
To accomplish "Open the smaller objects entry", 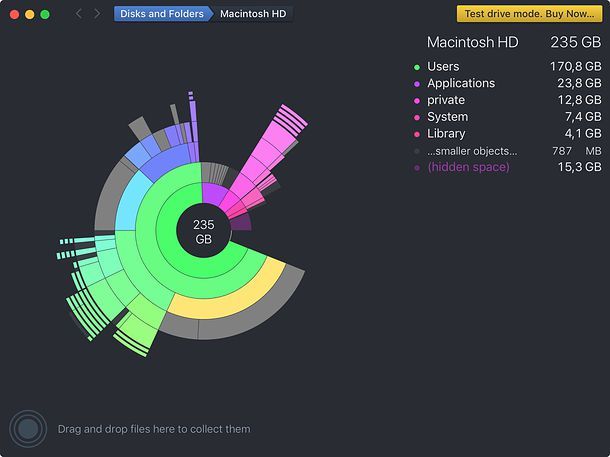I will point(507,151).
